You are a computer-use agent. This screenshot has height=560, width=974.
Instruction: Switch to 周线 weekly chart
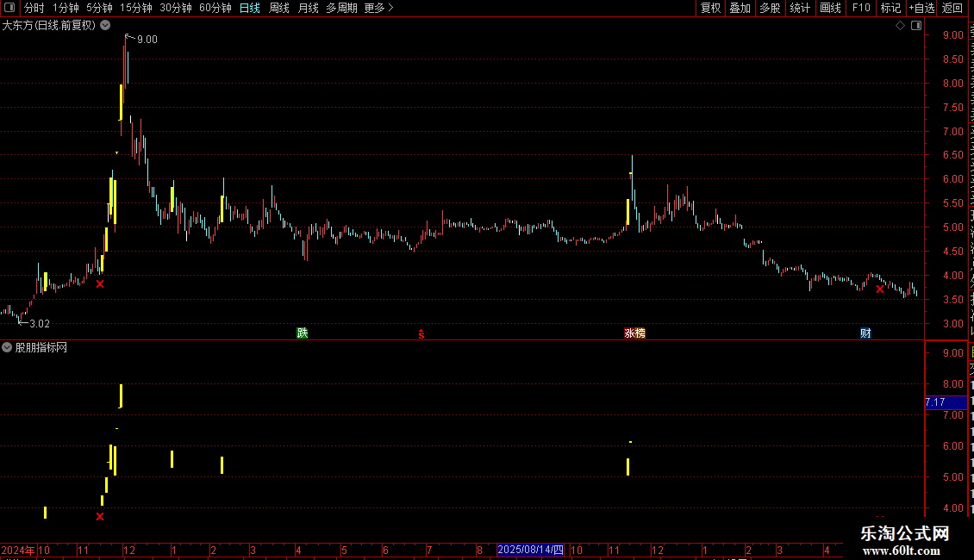pos(279,8)
